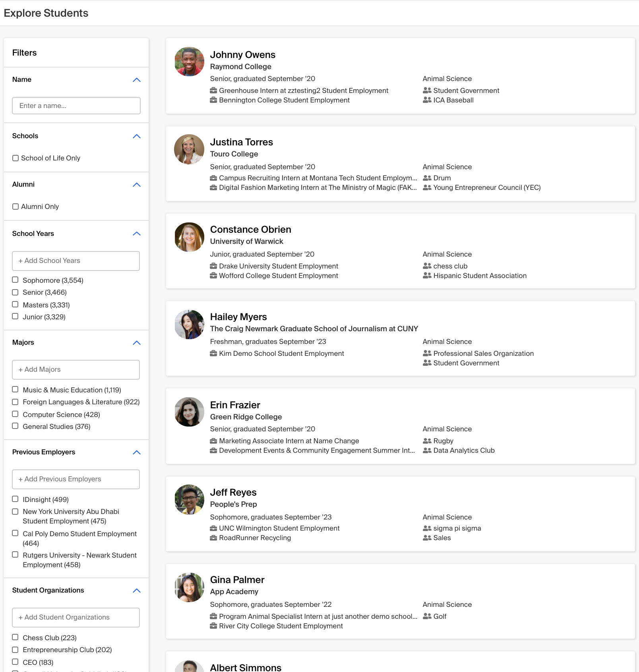Click briefcase icon beside Greenhouse Intern entry
639x672 pixels.
[x=213, y=91]
